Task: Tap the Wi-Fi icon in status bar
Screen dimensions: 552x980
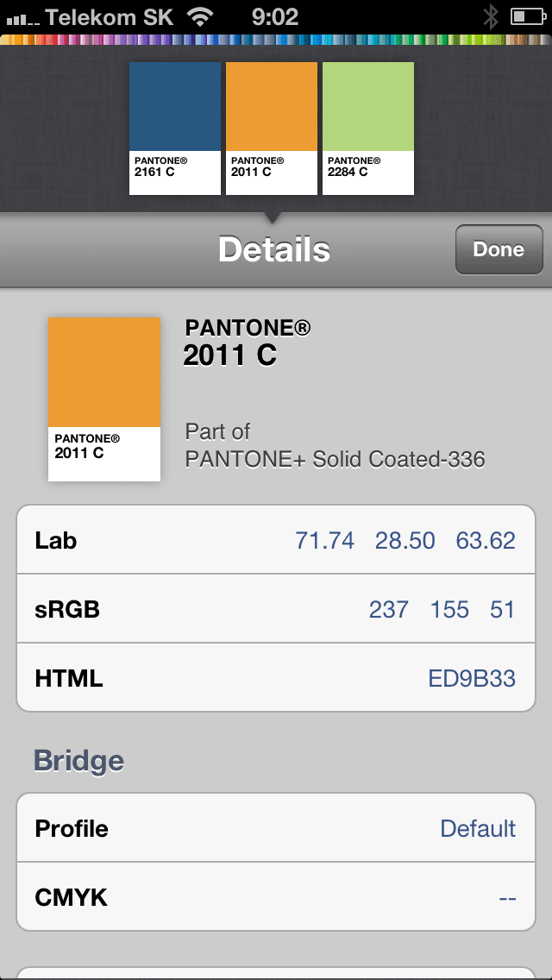Action: 201,16
